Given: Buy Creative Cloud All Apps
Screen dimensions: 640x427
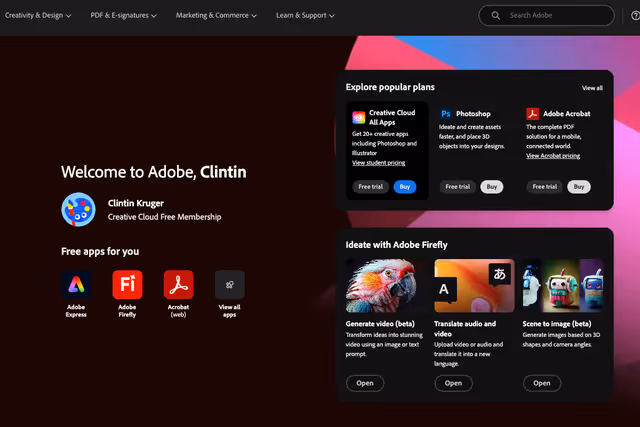Looking at the screenshot, I should (405, 187).
